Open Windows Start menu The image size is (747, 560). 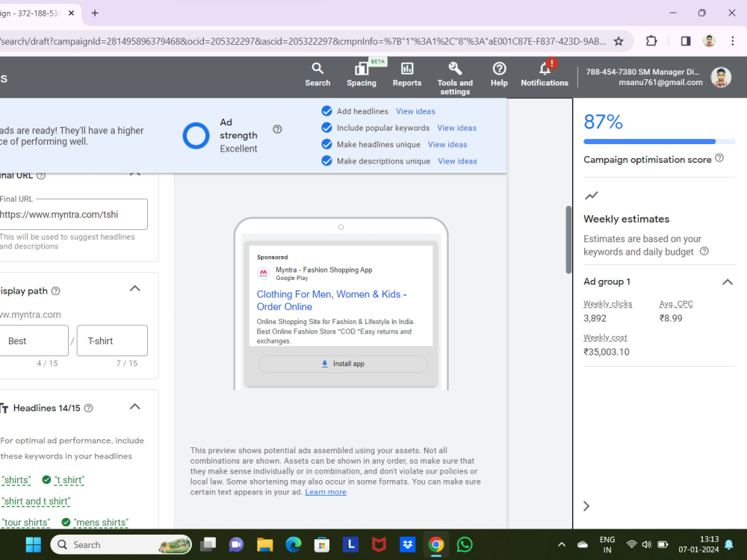(x=33, y=544)
